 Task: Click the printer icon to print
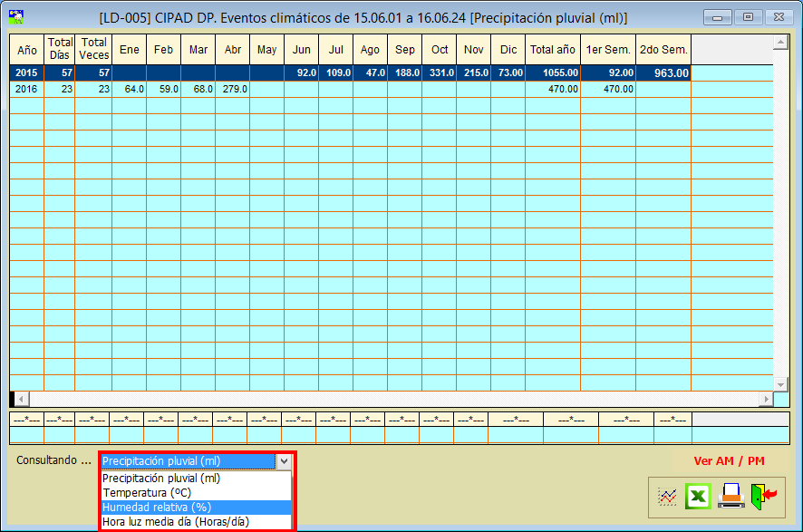pyautogui.click(x=730, y=496)
